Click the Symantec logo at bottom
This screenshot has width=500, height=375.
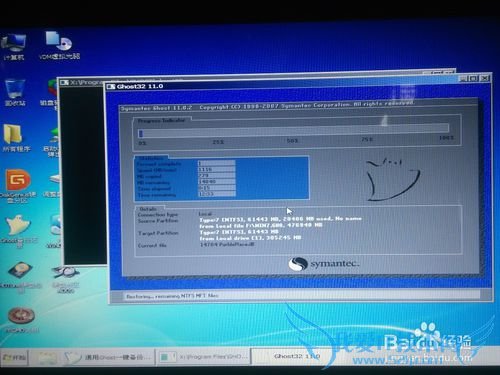(x=324, y=264)
